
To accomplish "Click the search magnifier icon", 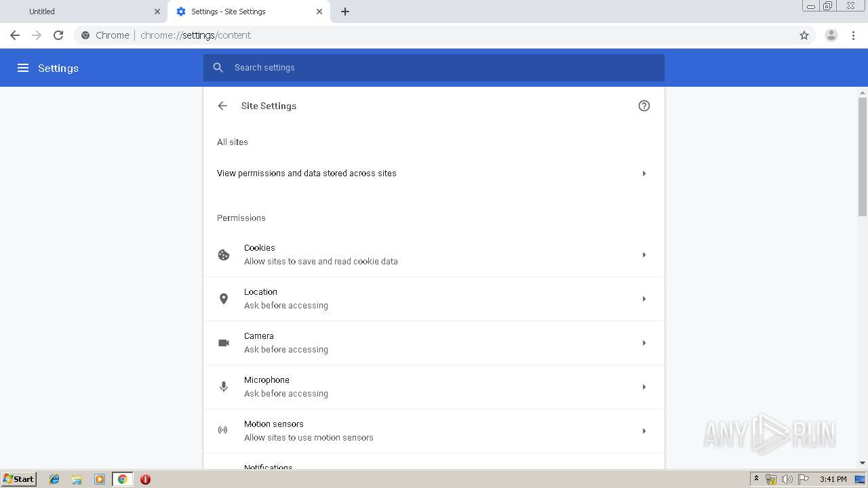I will point(218,68).
